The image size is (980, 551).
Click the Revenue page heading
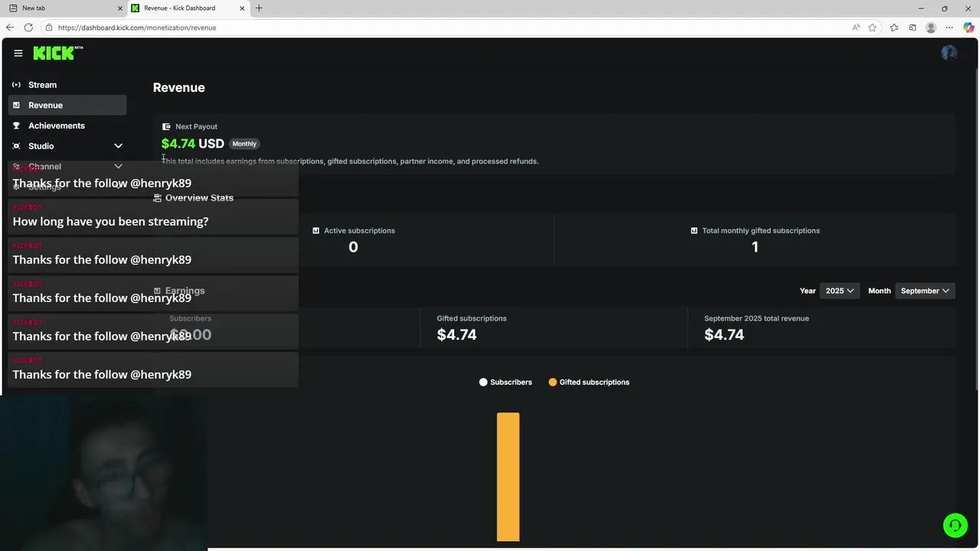coord(179,87)
